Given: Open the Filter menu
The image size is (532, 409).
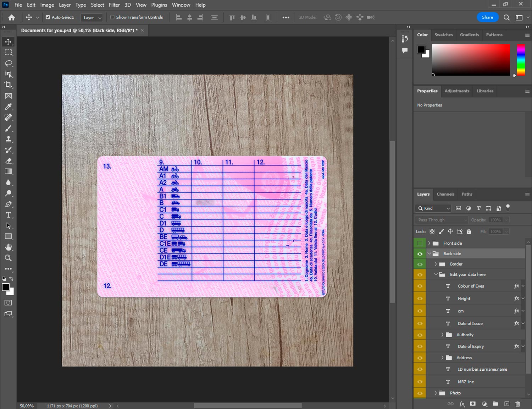Looking at the screenshot, I should [114, 5].
